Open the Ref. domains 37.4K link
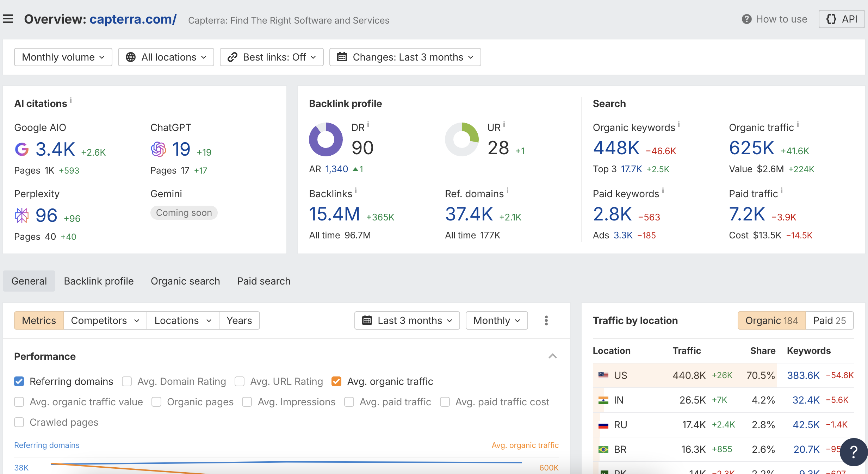The image size is (868, 474). tap(469, 214)
